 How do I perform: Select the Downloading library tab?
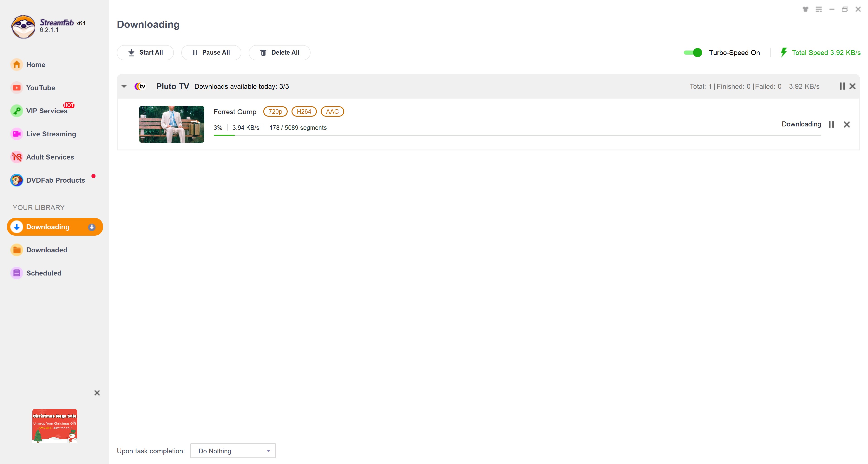[x=55, y=227]
